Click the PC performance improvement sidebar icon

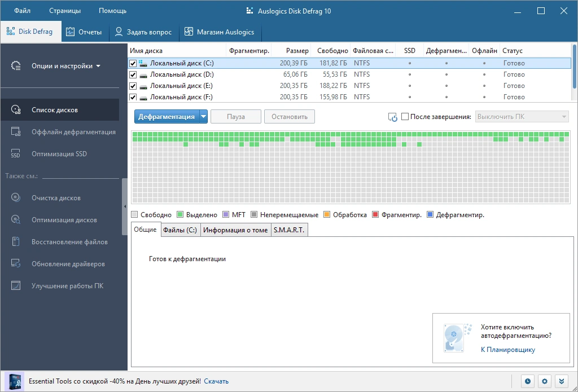[x=16, y=285]
